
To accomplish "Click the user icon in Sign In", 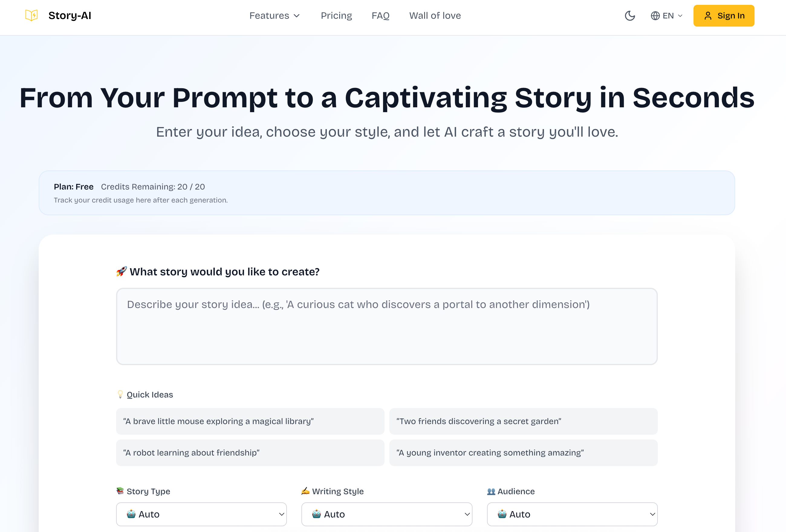I will tap(708, 16).
